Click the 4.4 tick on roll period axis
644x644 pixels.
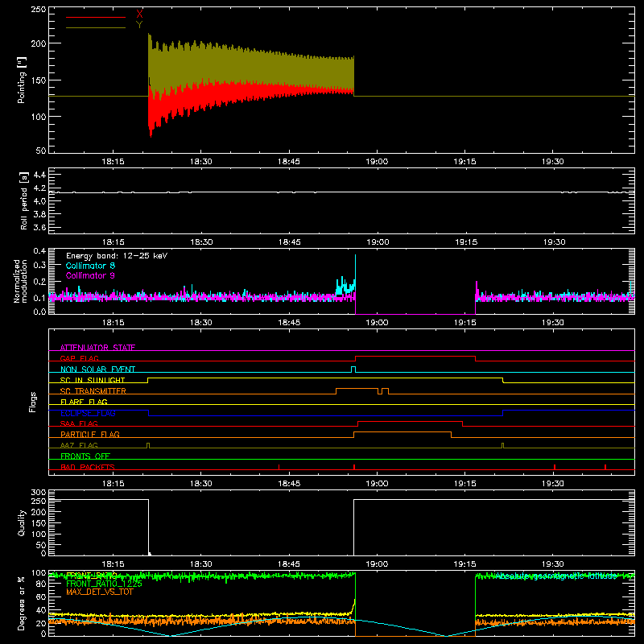(39, 175)
